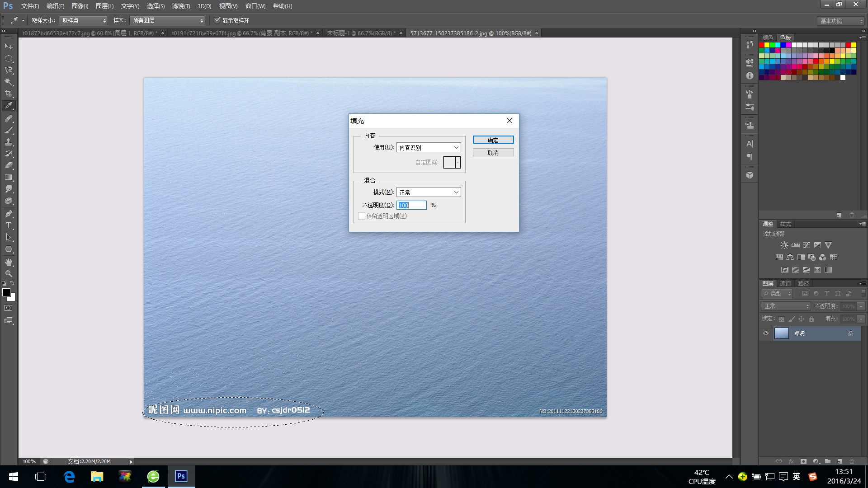Click the 取消 button

493,153
